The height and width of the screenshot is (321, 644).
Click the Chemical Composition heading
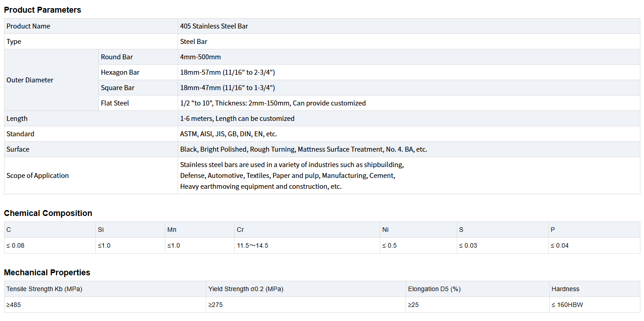[x=48, y=213]
